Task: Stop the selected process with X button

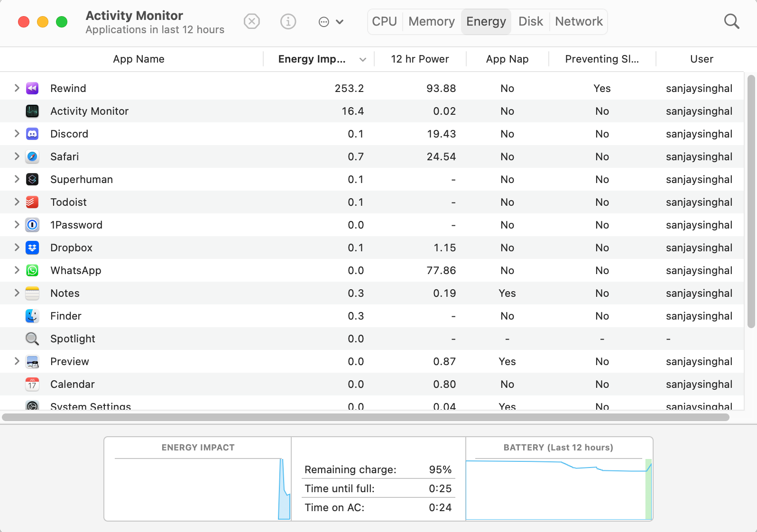Action: tap(252, 21)
